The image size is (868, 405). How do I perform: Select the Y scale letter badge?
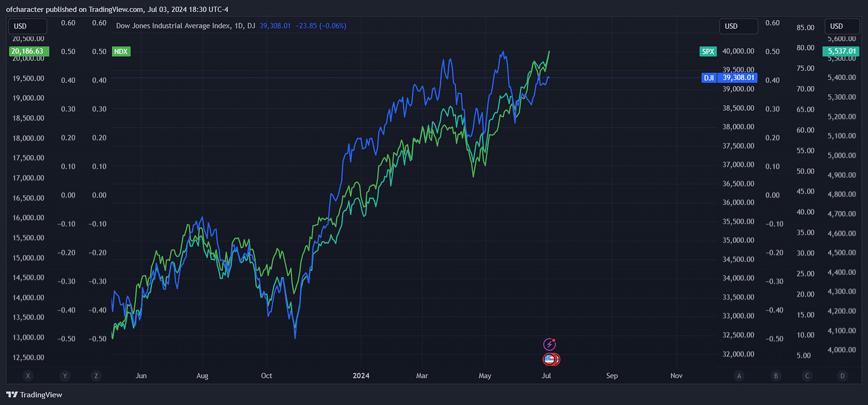click(x=65, y=376)
